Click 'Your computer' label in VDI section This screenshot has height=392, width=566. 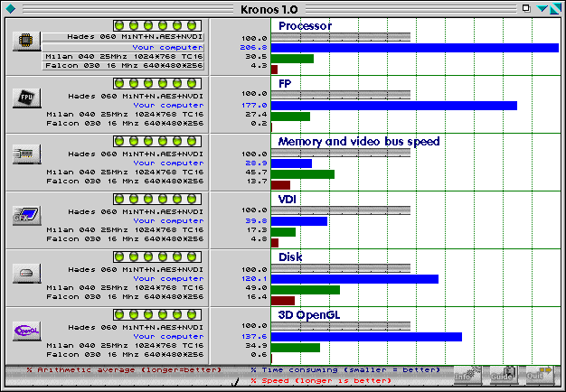point(167,221)
